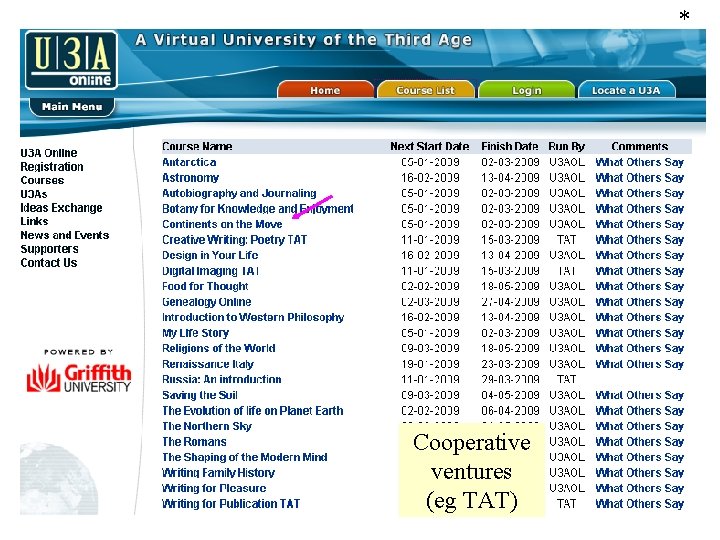The image size is (720, 540).
Task: Click TAT in Creative Writing row
Action: tap(567, 240)
